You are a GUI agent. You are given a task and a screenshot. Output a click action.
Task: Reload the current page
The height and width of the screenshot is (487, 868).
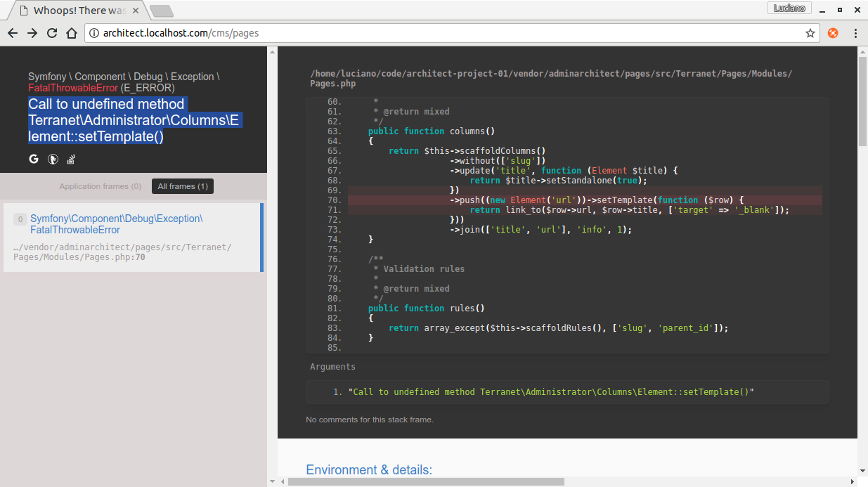coord(52,33)
